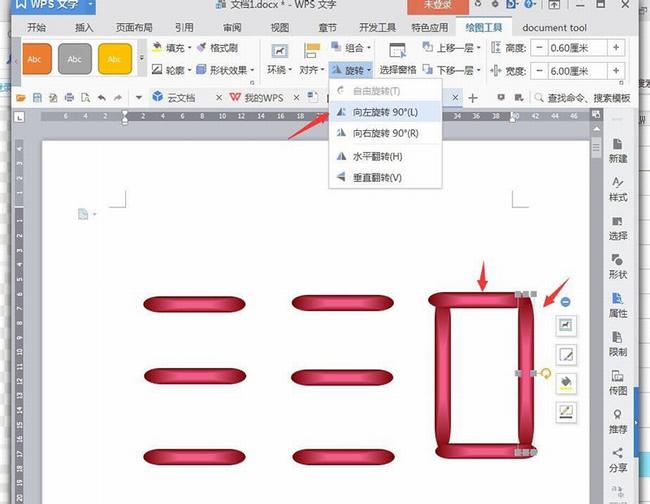Close the 我的WPS tab
This screenshot has width=650, height=504.
coord(296,98)
